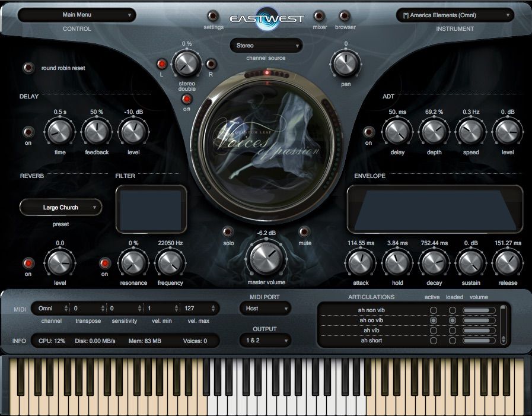Open the browser view button
The image size is (532, 416).
[x=345, y=16]
